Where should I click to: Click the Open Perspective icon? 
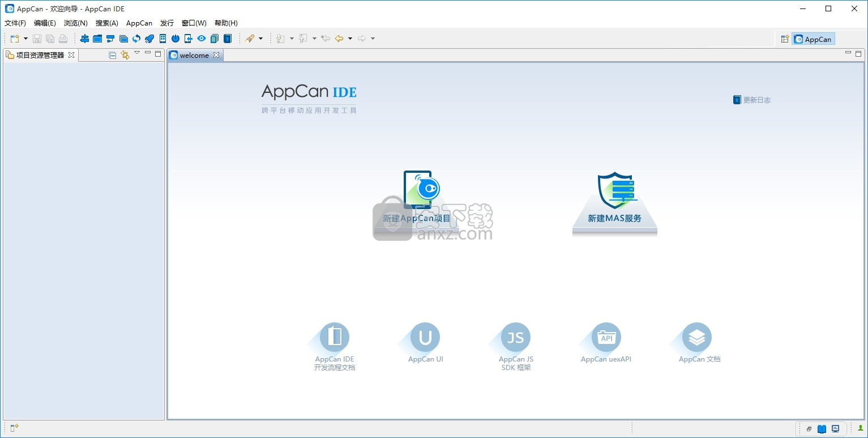785,39
